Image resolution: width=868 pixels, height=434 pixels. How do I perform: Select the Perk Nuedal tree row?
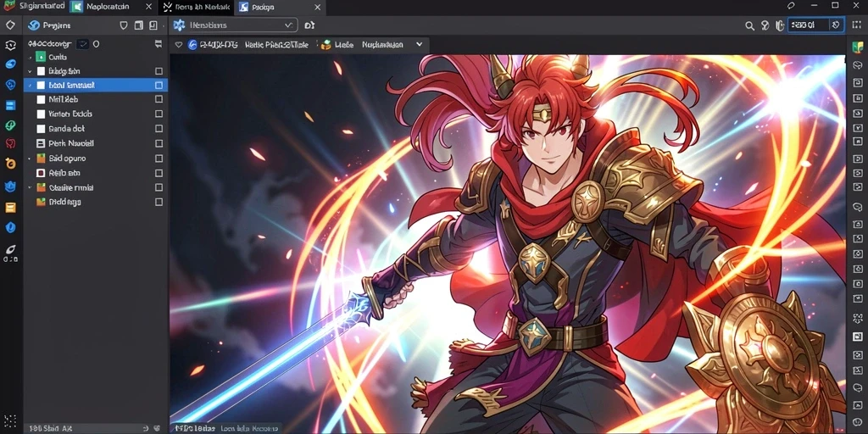(96, 143)
